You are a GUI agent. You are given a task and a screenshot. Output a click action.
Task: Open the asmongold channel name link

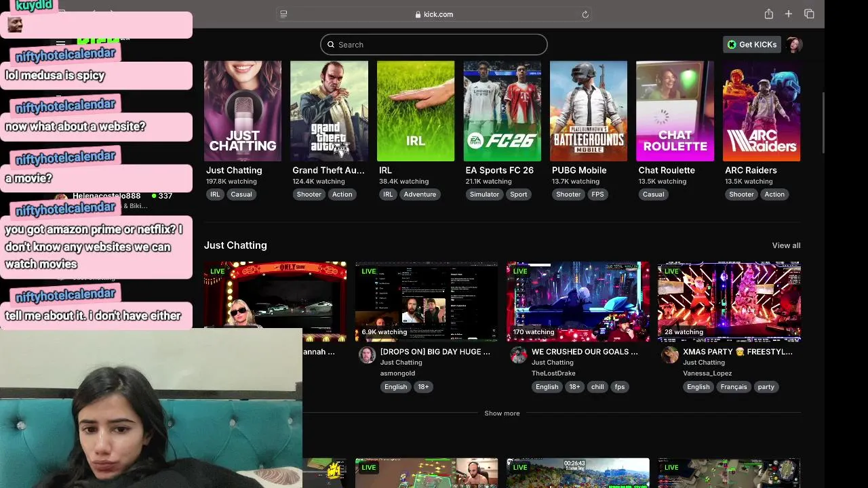coord(397,373)
